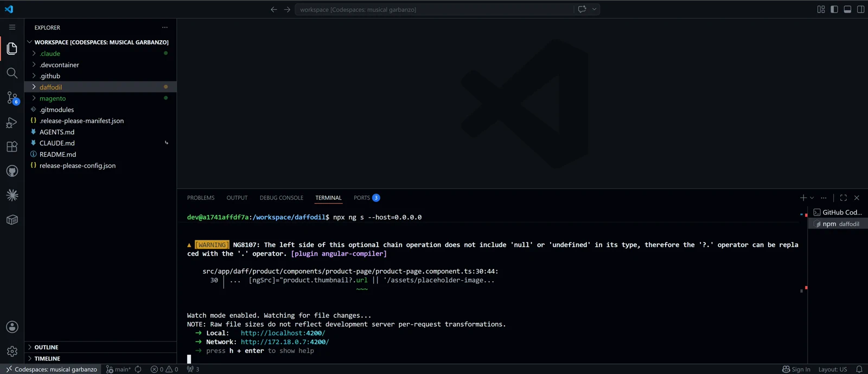The height and width of the screenshot is (374, 868).
Task: Expand the magento folder
Action: pos(100,98)
